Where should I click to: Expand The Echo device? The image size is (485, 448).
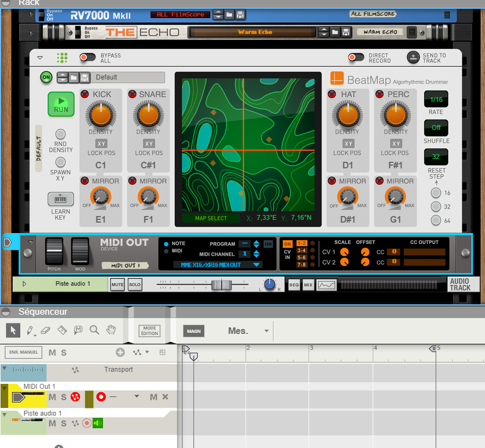(x=31, y=32)
